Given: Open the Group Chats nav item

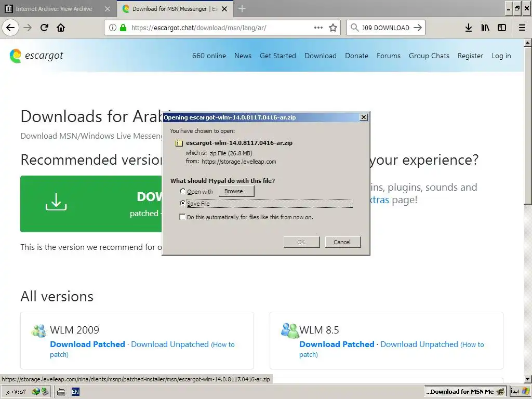Looking at the screenshot, I should coord(429,56).
